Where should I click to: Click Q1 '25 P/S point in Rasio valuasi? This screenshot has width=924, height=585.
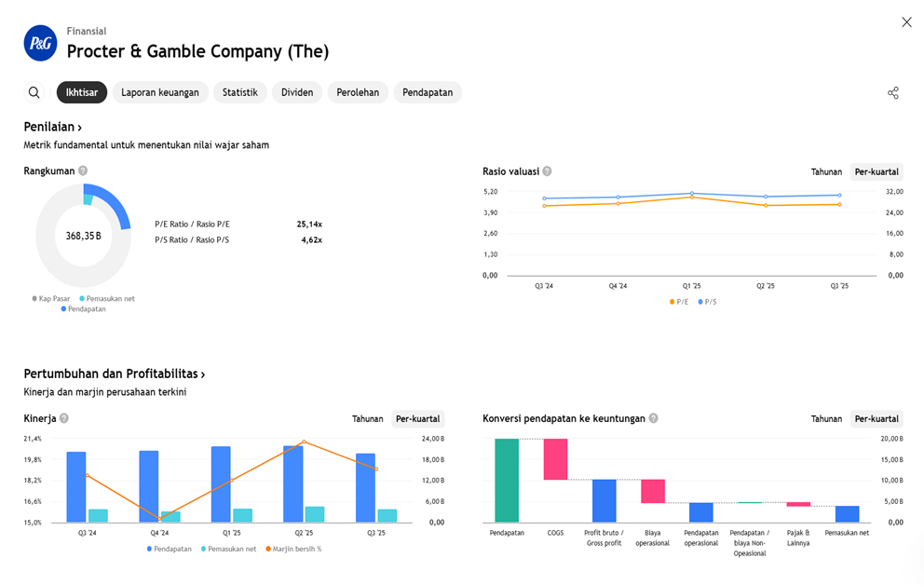pos(692,193)
